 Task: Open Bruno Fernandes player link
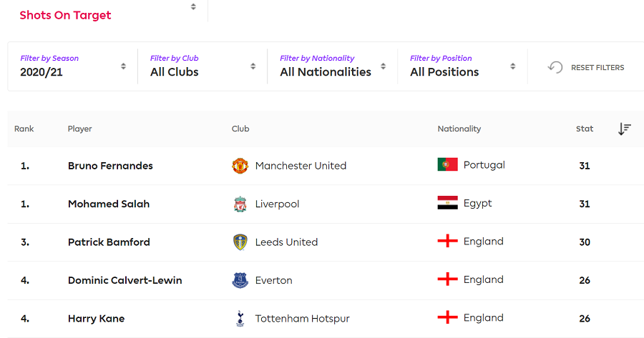tap(110, 166)
